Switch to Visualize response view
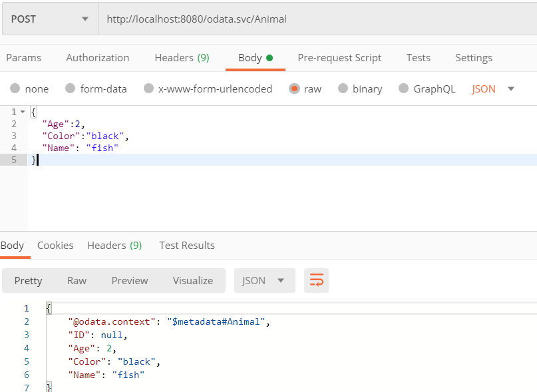Viewport: 537px width, 392px height. point(193,281)
